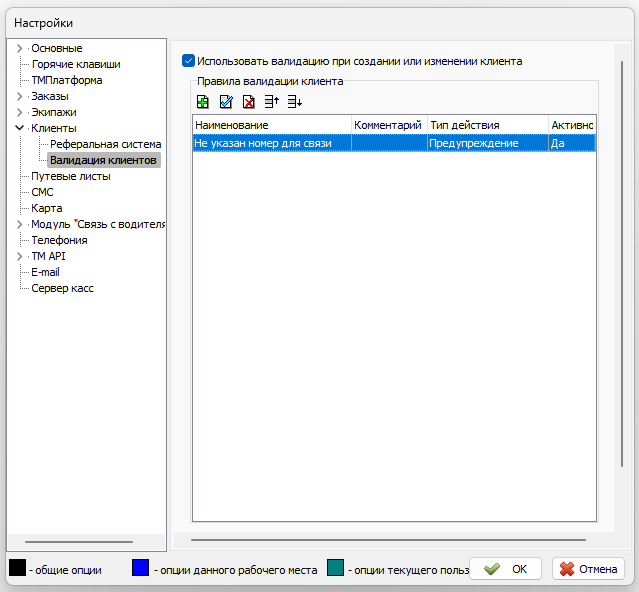Uncheck the client validation usage checkbox

pyautogui.click(x=188, y=61)
